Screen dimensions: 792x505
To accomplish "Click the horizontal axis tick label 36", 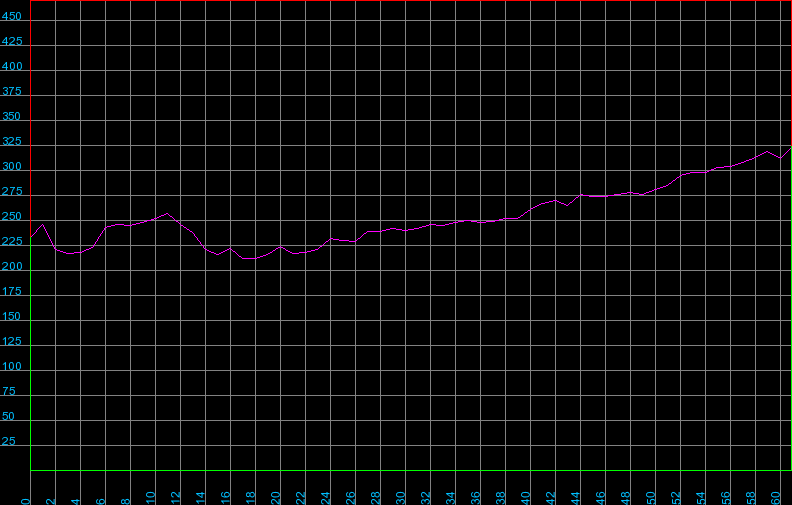I will pyautogui.click(x=476, y=497).
